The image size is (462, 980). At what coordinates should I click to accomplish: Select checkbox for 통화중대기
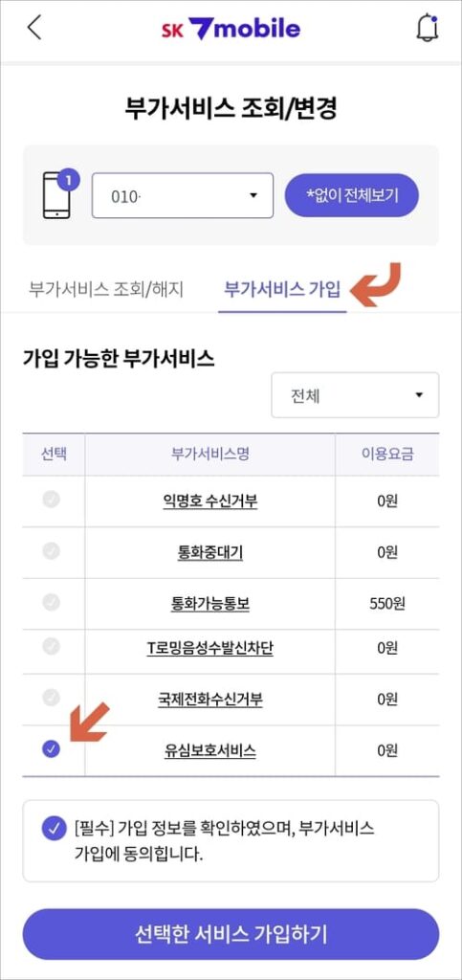tap(52, 550)
